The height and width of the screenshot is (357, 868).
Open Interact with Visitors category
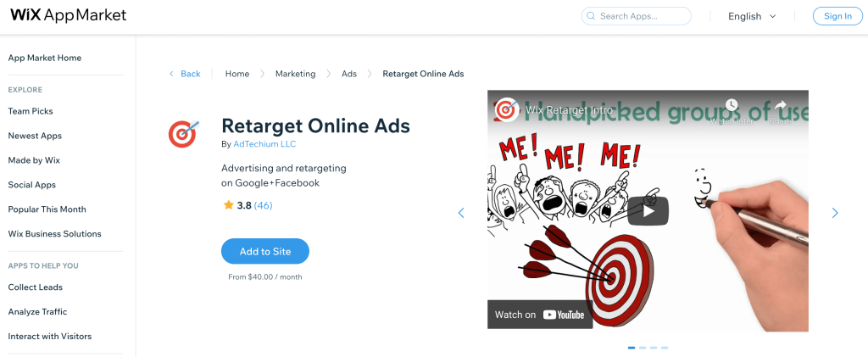pyautogui.click(x=50, y=336)
